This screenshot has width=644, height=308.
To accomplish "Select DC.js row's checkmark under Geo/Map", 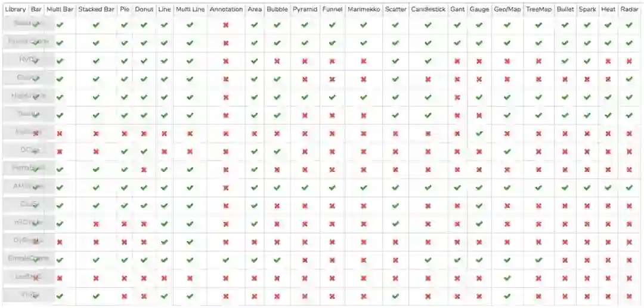I will point(507,152).
